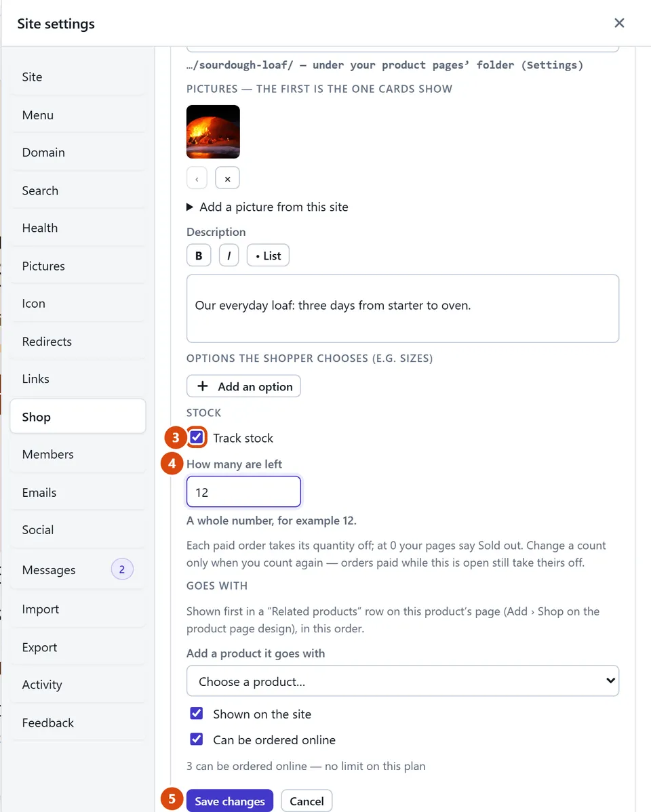Open the Links section

(78, 379)
